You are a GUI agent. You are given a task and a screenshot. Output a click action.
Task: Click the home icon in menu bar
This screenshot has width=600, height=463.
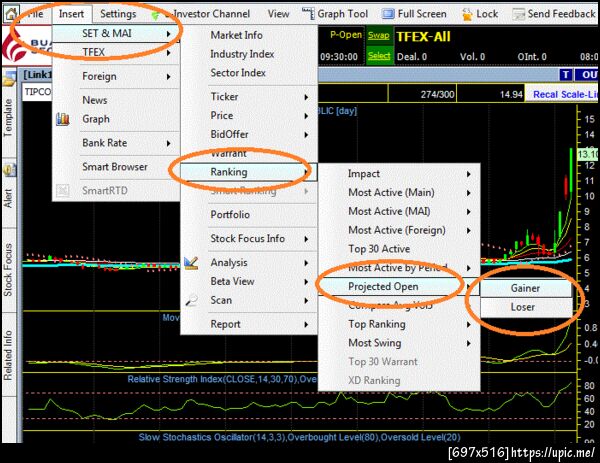click(x=11, y=13)
